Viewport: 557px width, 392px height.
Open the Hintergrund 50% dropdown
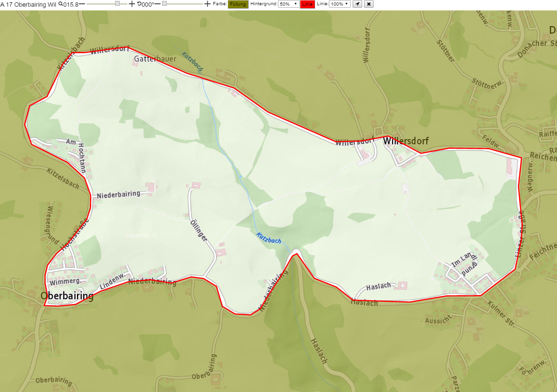coord(288,4)
